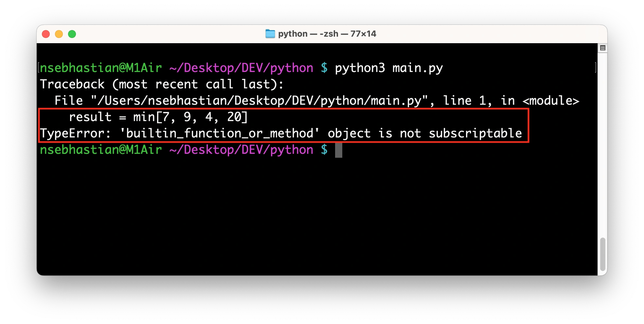
Task: Click the python3 main.py command text
Action: click(388, 68)
